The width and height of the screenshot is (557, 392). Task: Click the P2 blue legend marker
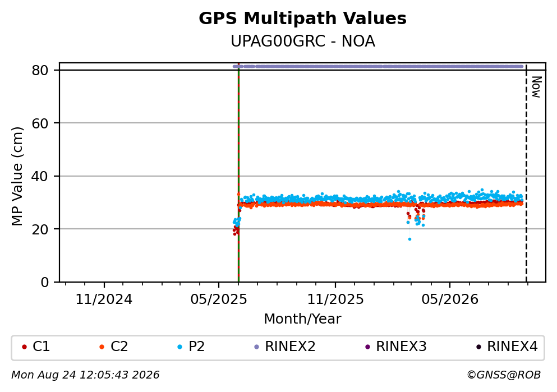179,347
